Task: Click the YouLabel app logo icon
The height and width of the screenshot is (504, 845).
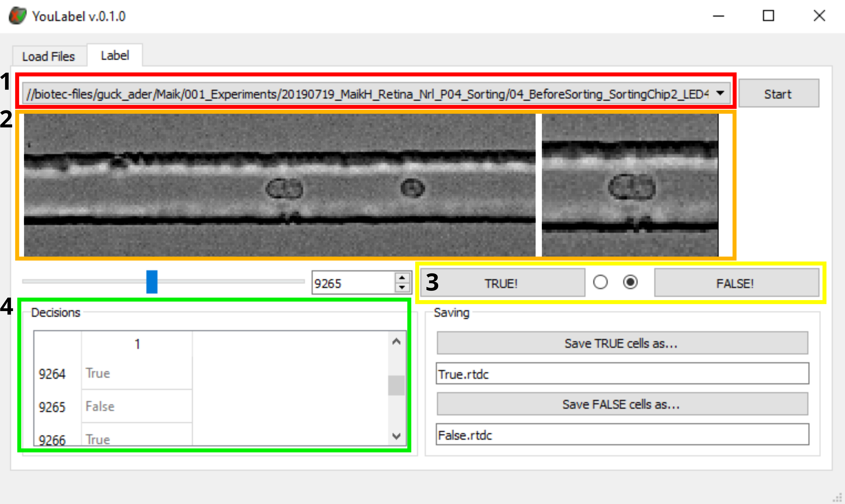Action: [17, 16]
